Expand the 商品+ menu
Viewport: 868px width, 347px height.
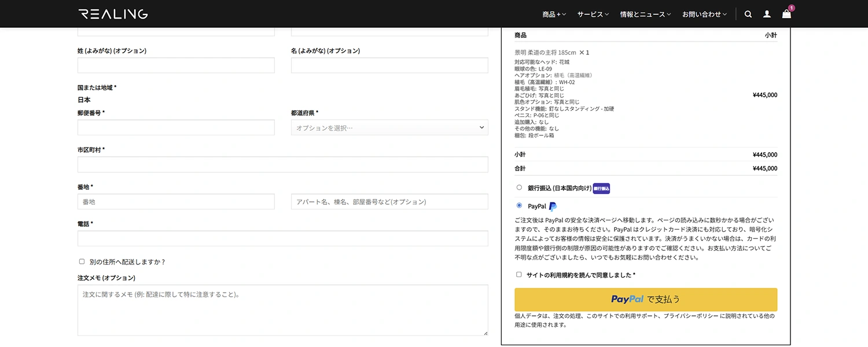click(x=554, y=14)
